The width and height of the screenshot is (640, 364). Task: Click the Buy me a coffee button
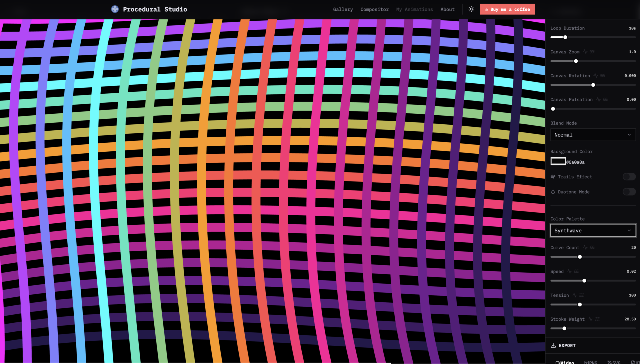point(507,9)
